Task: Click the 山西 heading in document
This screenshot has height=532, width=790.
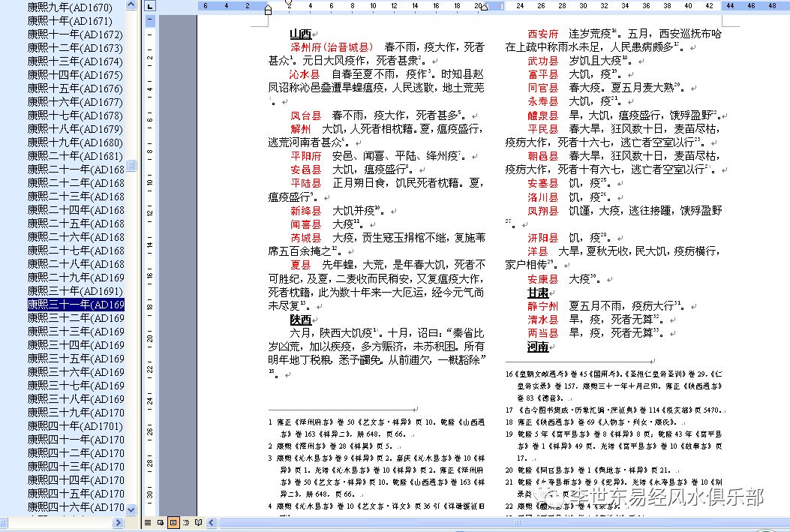Action: pyautogui.click(x=300, y=34)
